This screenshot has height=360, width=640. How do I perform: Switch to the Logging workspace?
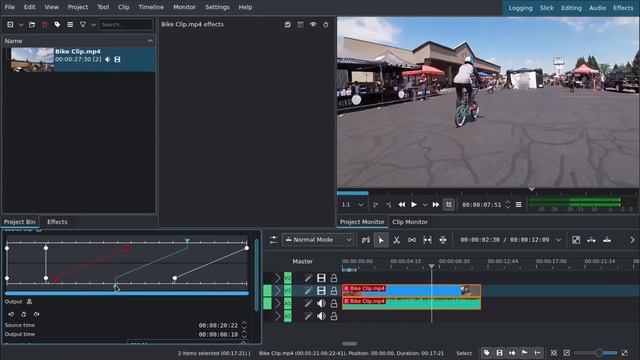tap(520, 8)
